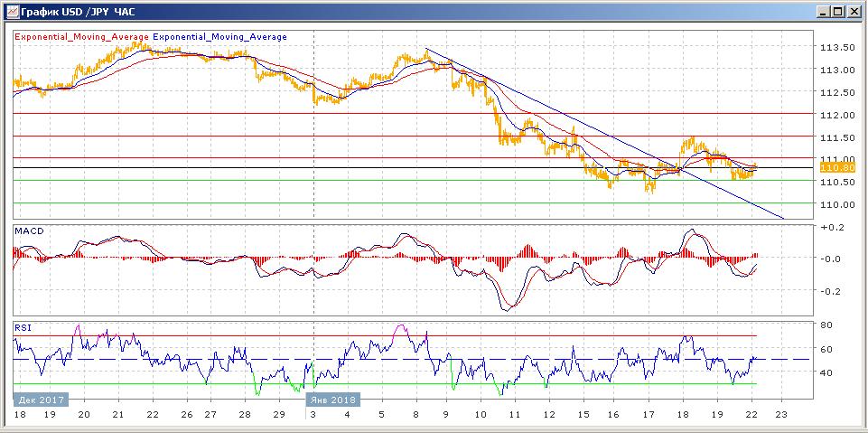This screenshot has width=868, height=433.
Task: Click the red Exponential_Moving_Average legend label
Action: [80, 37]
